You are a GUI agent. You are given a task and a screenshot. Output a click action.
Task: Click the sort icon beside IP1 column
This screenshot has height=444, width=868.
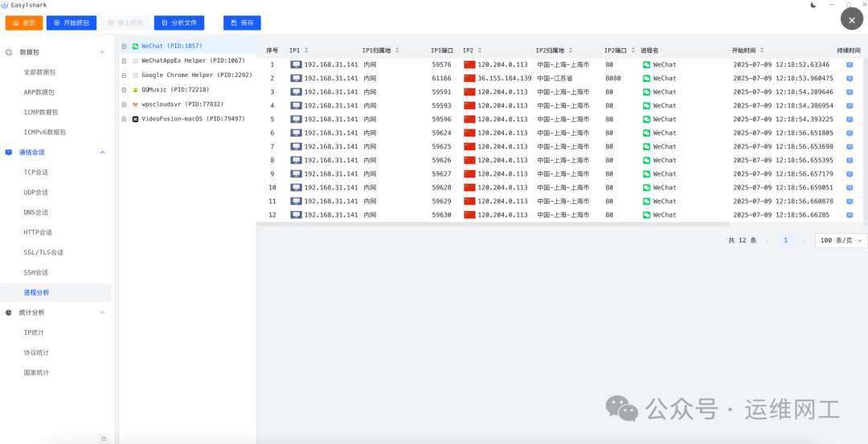(x=306, y=51)
